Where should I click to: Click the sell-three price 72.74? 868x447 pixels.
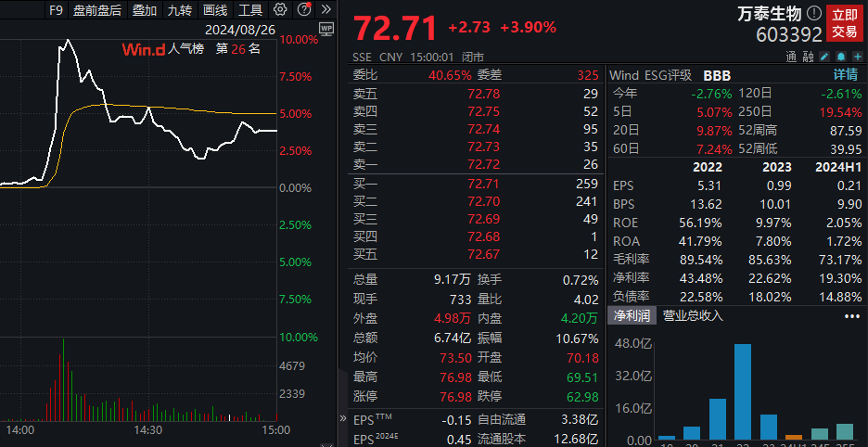coord(483,129)
